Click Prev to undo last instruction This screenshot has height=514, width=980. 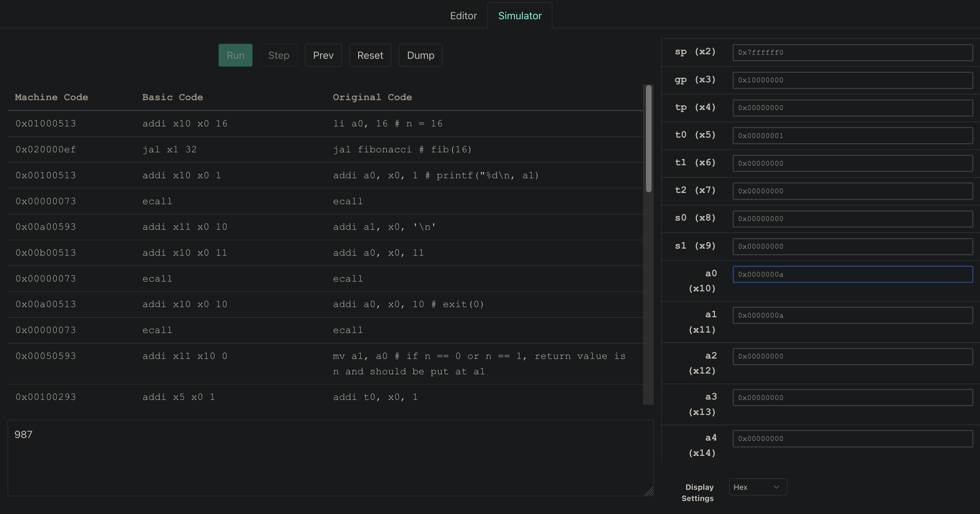point(323,55)
